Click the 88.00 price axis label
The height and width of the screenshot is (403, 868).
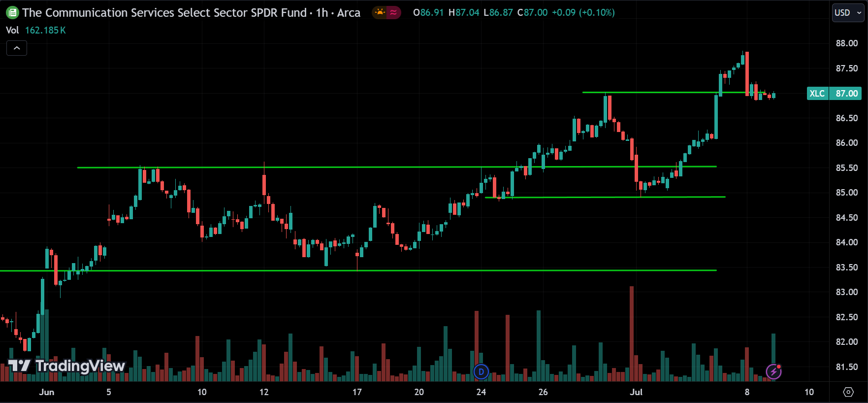point(846,43)
